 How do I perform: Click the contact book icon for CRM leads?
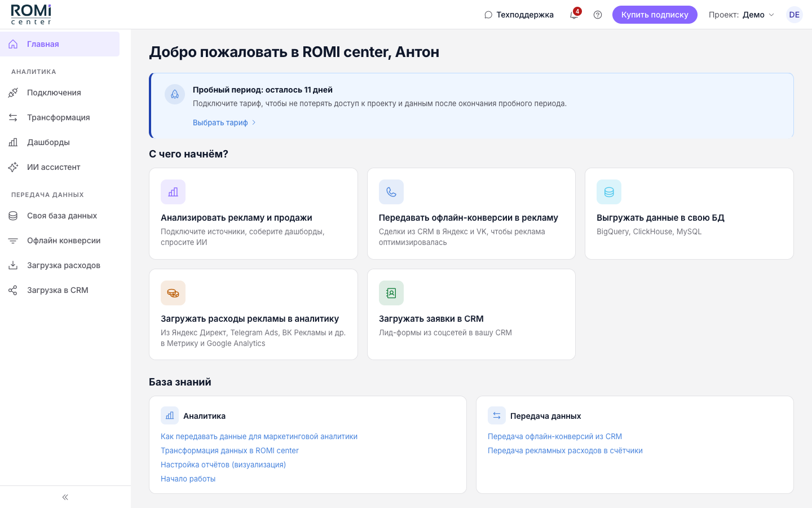click(x=391, y=293)
